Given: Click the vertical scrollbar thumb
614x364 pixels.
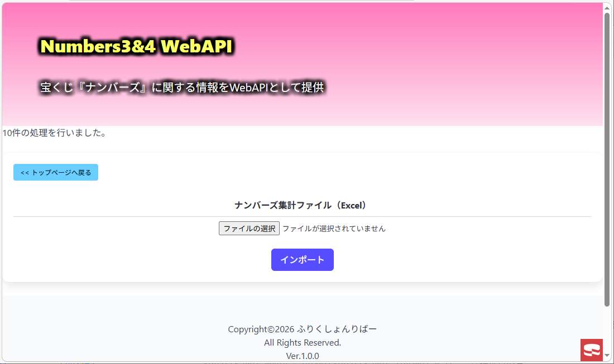Looking at the screenshot, I should click(x=607, y=159).
